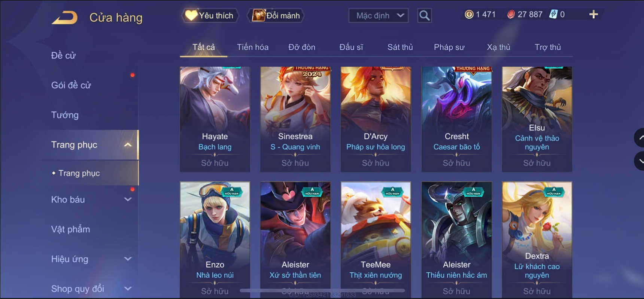The width and height of the screenshot is (644, 299).
Task: Open the search magnifier icon
Action: 424,15
